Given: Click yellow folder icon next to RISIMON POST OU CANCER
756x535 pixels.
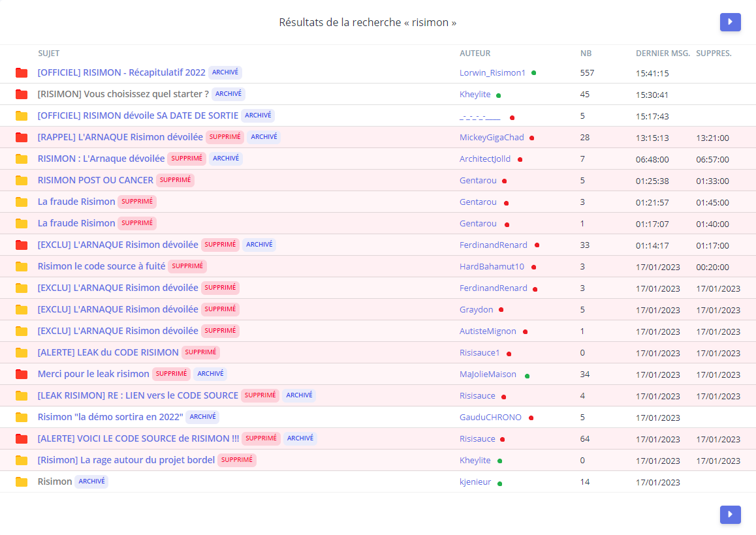Looking at the screenshot, I should click(22, 181).
